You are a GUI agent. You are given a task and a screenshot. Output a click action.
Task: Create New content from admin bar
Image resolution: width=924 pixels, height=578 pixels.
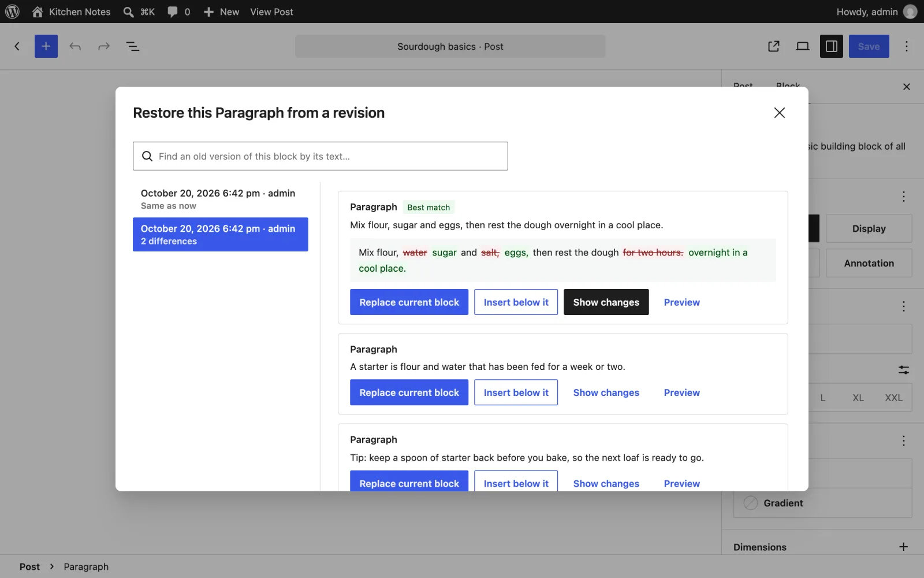(x=221, y=12)
